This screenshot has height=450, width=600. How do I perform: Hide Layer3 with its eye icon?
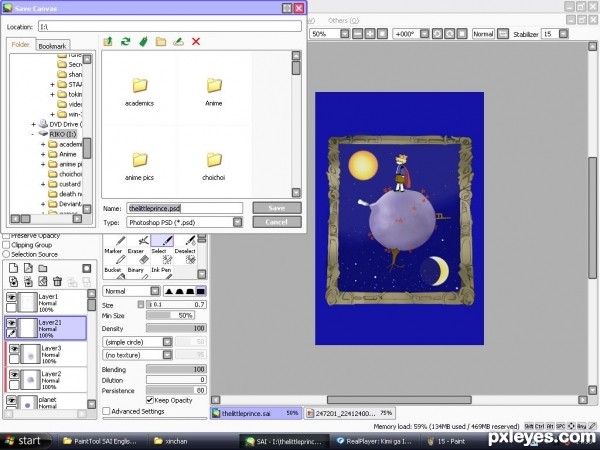click(x=14, y=349)
